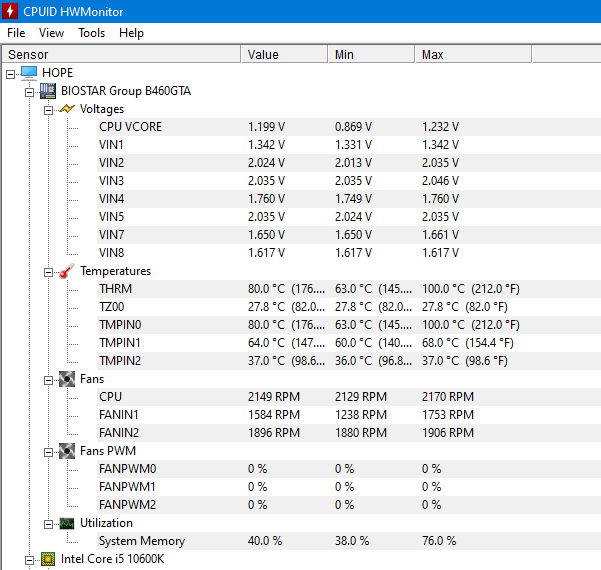Select the VIN2 sensor row
The width and height of the screenshot is (601, 570).
(x=349, y=163)
